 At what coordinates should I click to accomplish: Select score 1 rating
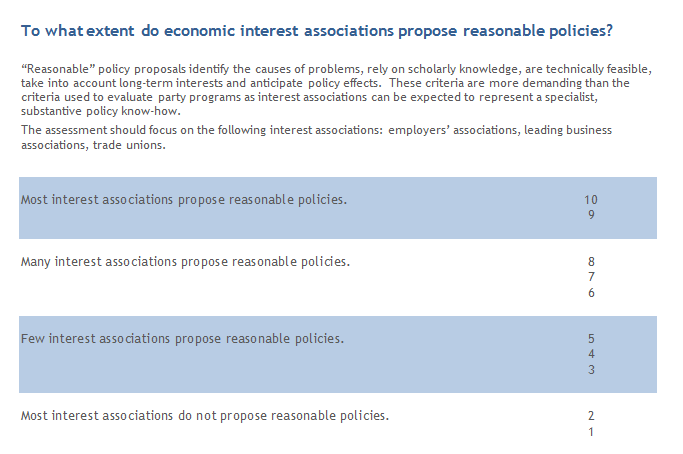click(591, 432)
